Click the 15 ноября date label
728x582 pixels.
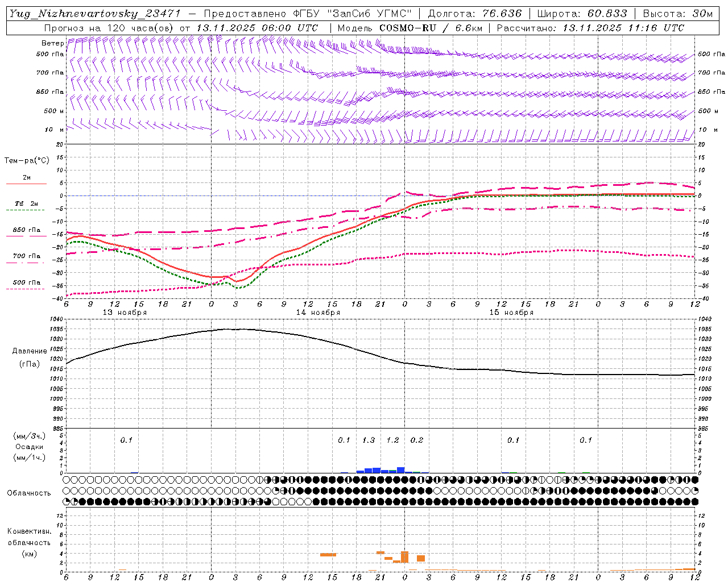tap(511, 313)
